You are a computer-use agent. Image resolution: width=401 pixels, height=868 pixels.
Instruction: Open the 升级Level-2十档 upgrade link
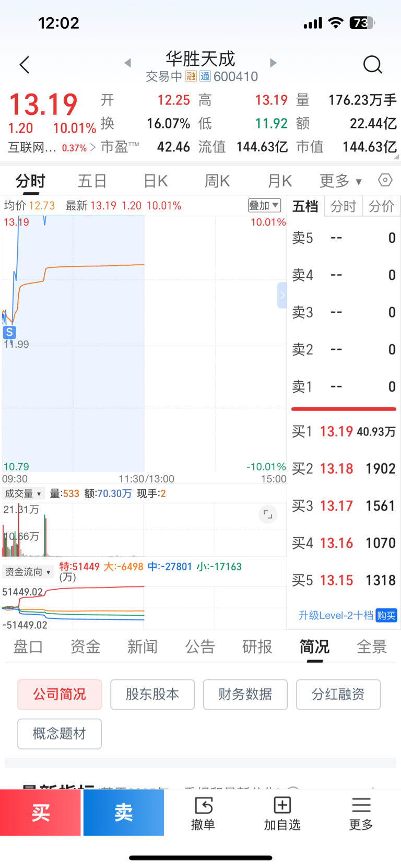(x=336, y=615)
